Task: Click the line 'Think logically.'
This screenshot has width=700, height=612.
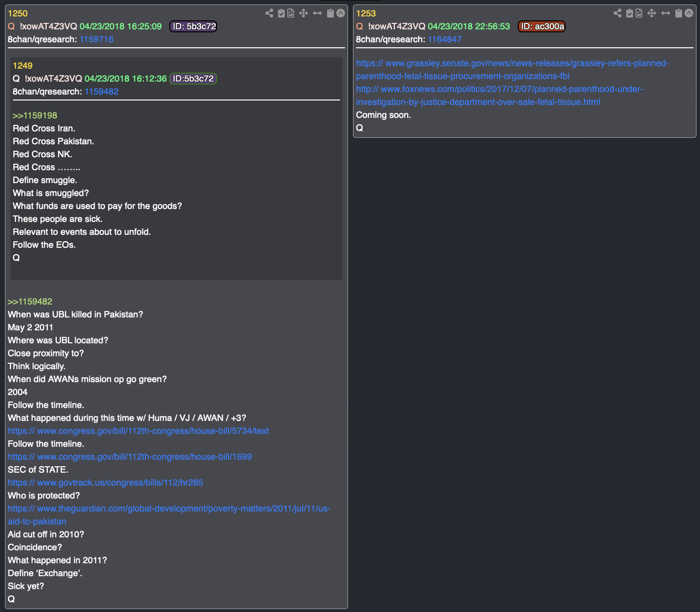Action: pos(37,366)
